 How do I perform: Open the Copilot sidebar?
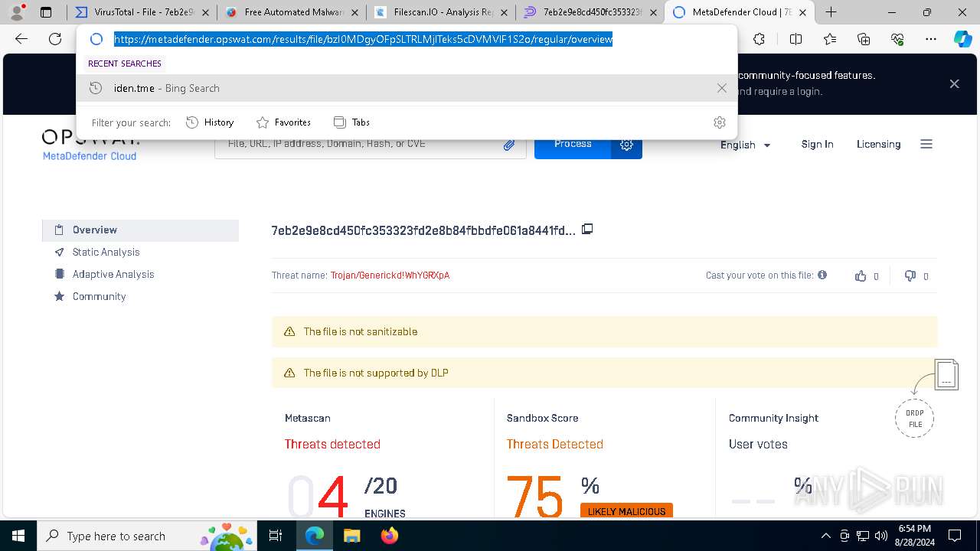(x=962, y=39)
